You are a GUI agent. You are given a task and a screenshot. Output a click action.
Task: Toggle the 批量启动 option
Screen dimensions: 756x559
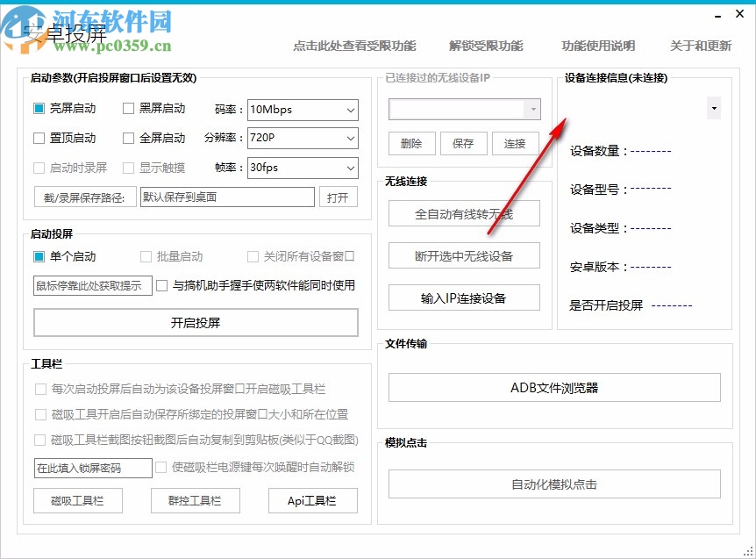click(145, 255)
